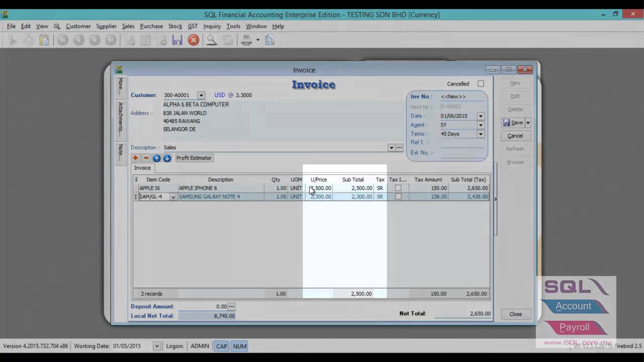This screenshot has width=644, height=362.
Task: Click the Ref 1 input field
Action: [462, 143]
